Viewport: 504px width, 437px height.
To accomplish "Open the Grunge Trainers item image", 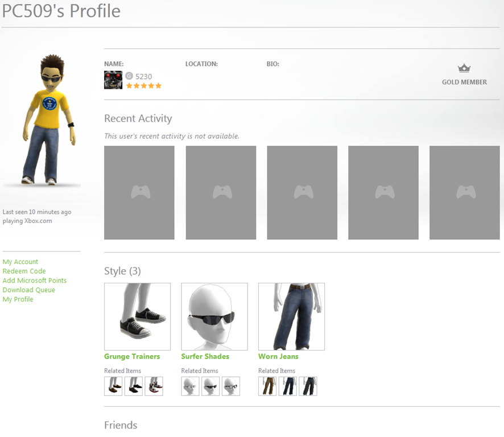I will pos(137,316).
